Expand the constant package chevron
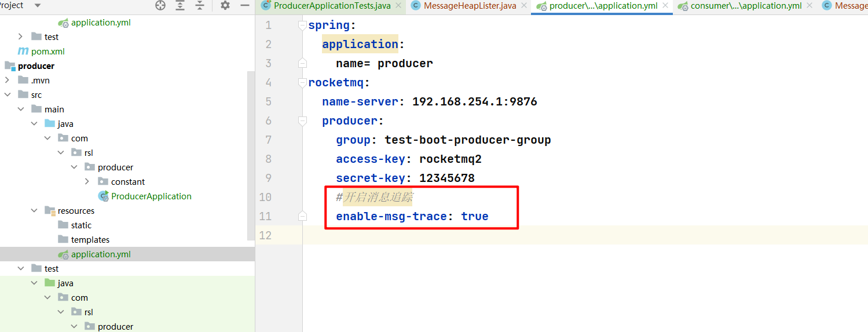This screenshot has height=332, width=868. click(87, 181)
